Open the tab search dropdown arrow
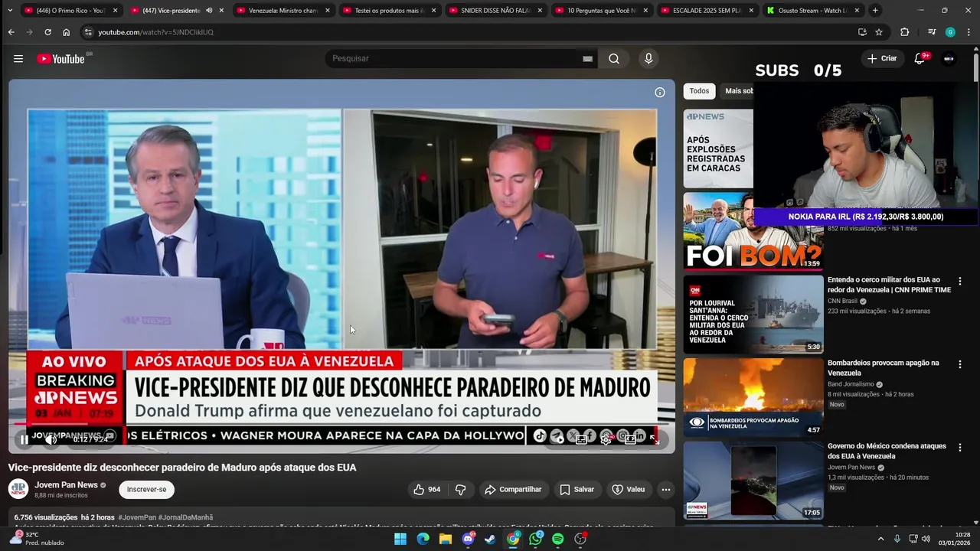The width and height of the screenshot is (980, 551). 10,11
